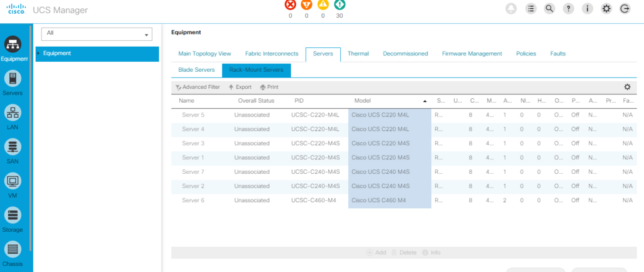Select the Rack-Mount Servers subtab
The width and height of the screenshot is (644, 272).
pos(257,71)
